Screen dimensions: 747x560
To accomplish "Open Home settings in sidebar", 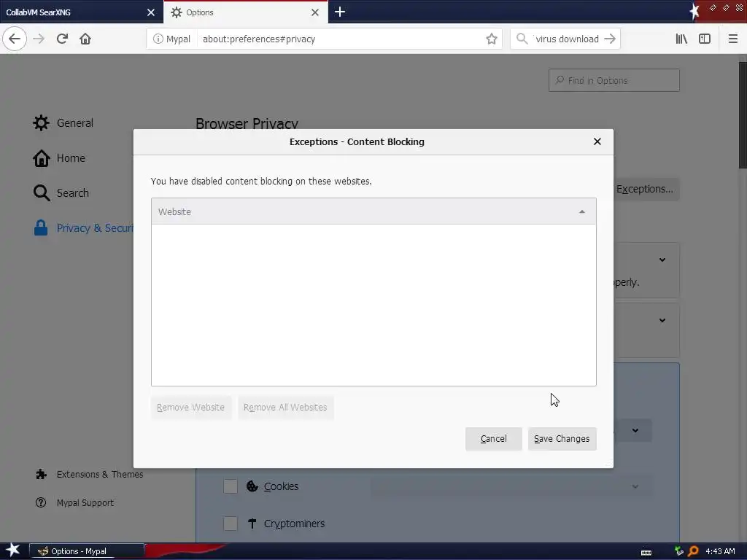I will pyautogui.click(x=59, y=158).
